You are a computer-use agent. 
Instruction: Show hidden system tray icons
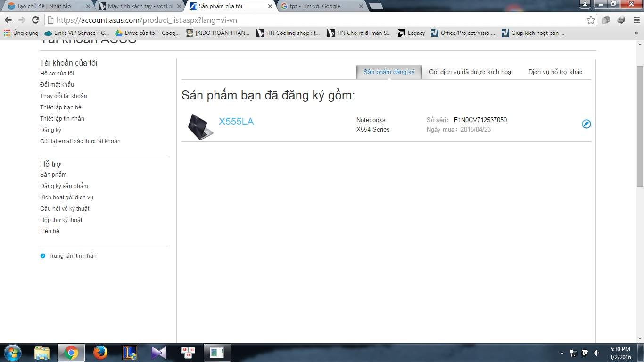pyautogui.click(x=562, y=353)
